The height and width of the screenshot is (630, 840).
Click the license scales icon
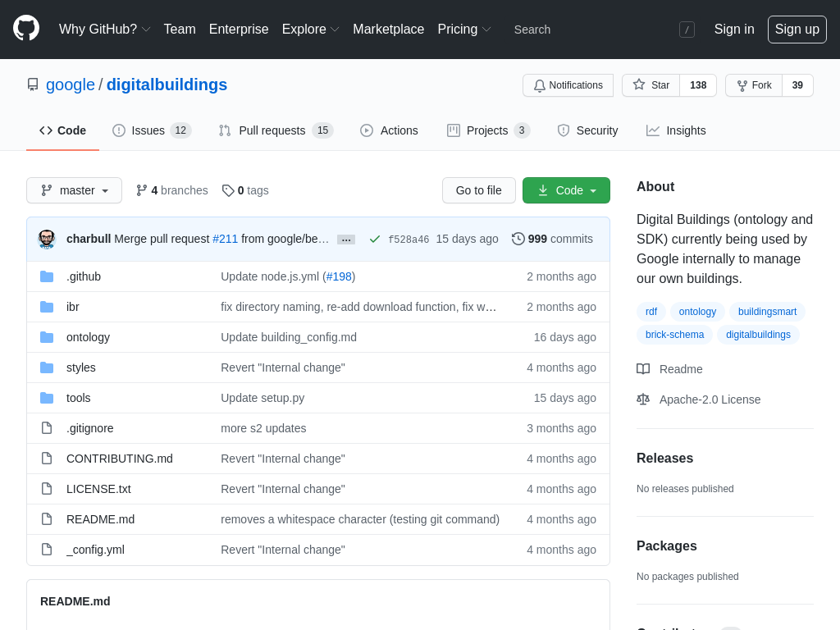[x=643, y=399]
